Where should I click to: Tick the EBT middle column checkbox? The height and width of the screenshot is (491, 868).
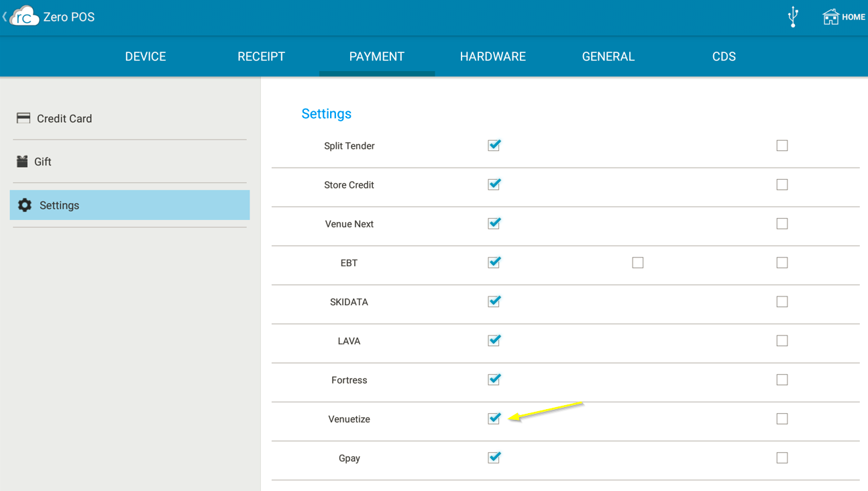click(x=638, y=263)
